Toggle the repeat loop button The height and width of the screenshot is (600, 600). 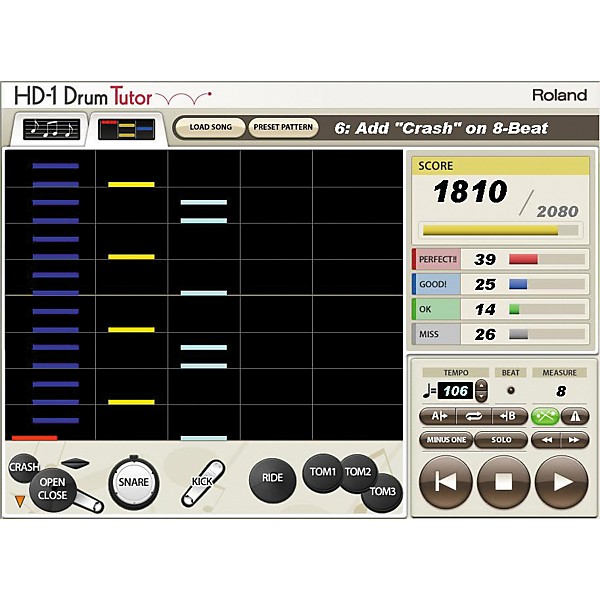(474, 416)
